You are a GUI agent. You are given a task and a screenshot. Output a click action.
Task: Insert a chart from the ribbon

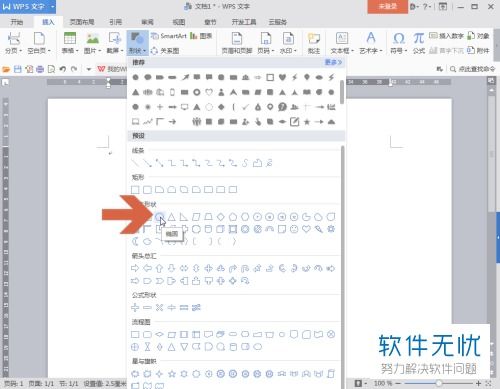click(x=201, y=36)
